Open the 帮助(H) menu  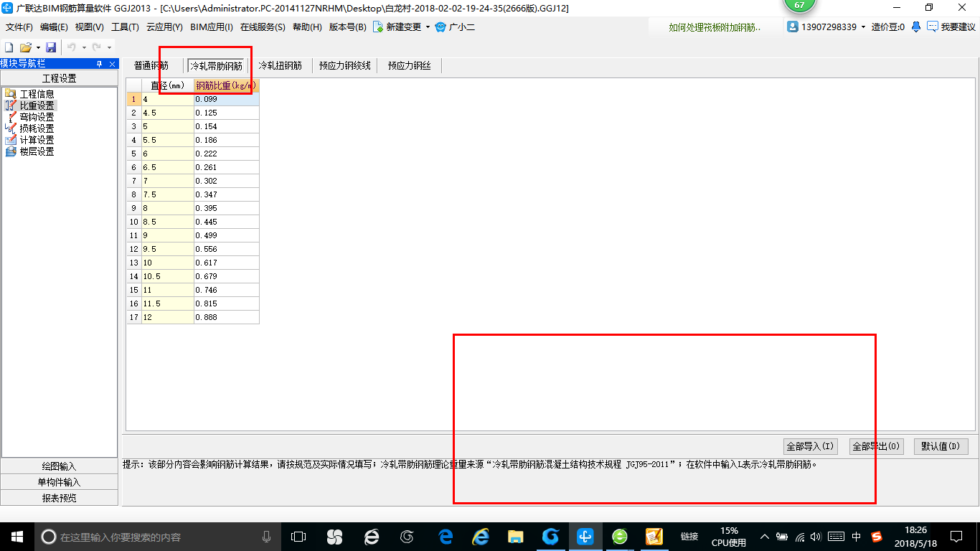point(307,27)
